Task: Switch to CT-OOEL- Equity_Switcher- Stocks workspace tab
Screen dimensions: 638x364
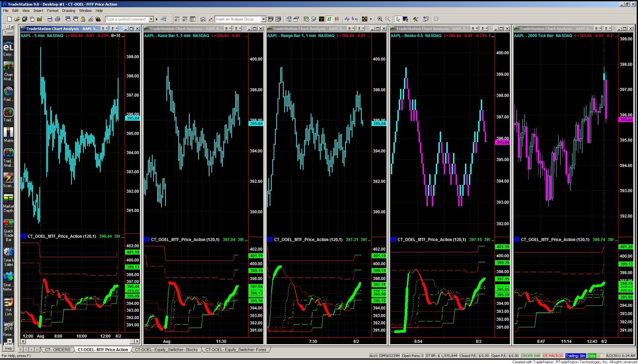Action: [x=166, y=350]
